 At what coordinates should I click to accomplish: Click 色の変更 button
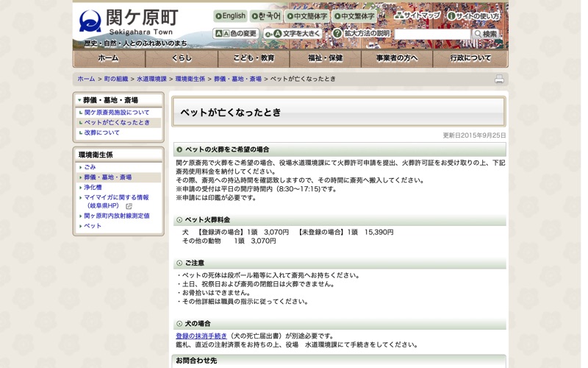coord(236,33)
